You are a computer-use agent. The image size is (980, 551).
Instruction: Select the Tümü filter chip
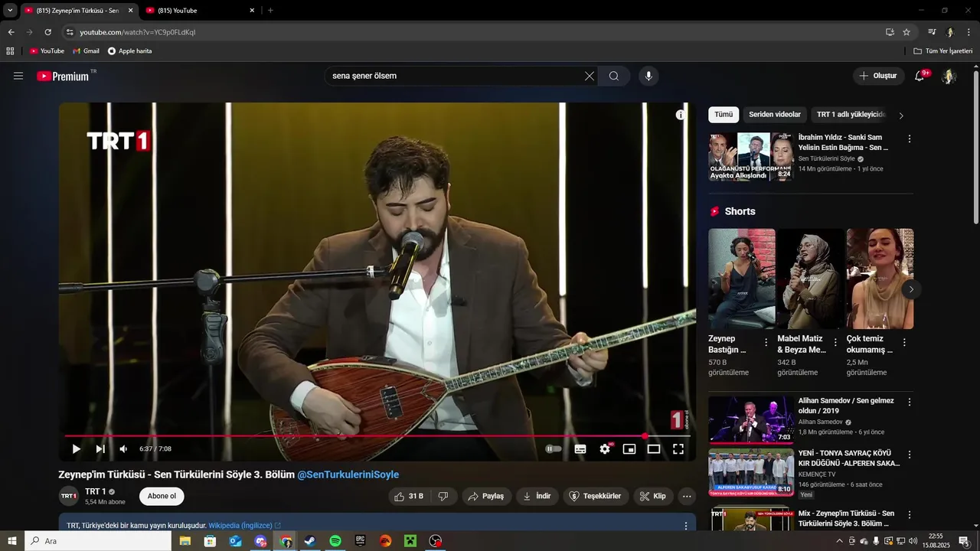click(x=724, y=115)
